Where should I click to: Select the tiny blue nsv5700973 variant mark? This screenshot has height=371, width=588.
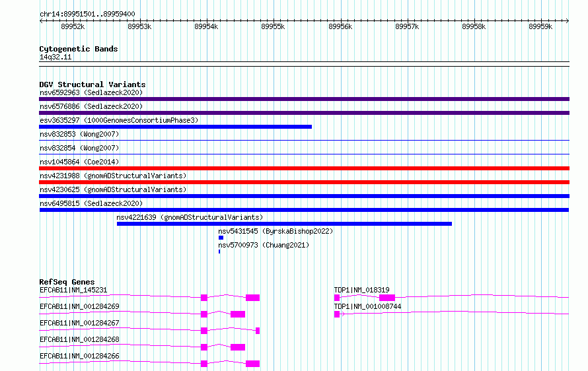pos(219,252)
